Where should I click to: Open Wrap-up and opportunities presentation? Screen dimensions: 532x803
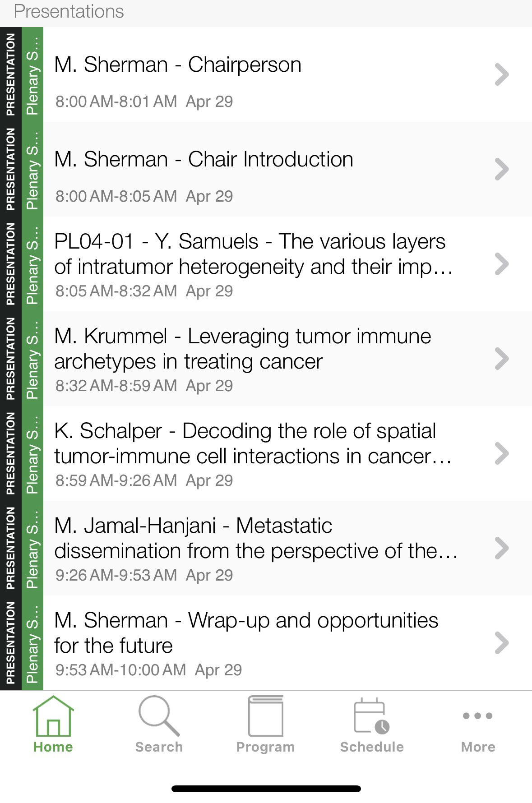[x=246, y=633]
